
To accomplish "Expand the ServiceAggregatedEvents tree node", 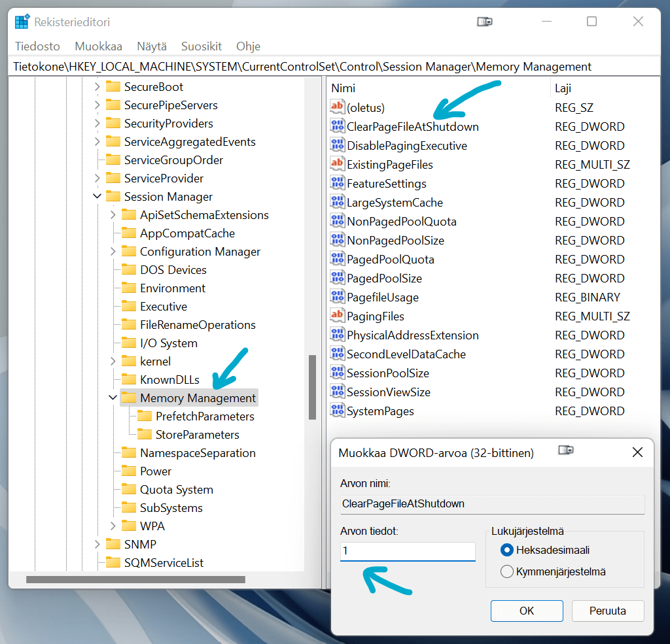I will pyautogui.click(x=97, y=141).
